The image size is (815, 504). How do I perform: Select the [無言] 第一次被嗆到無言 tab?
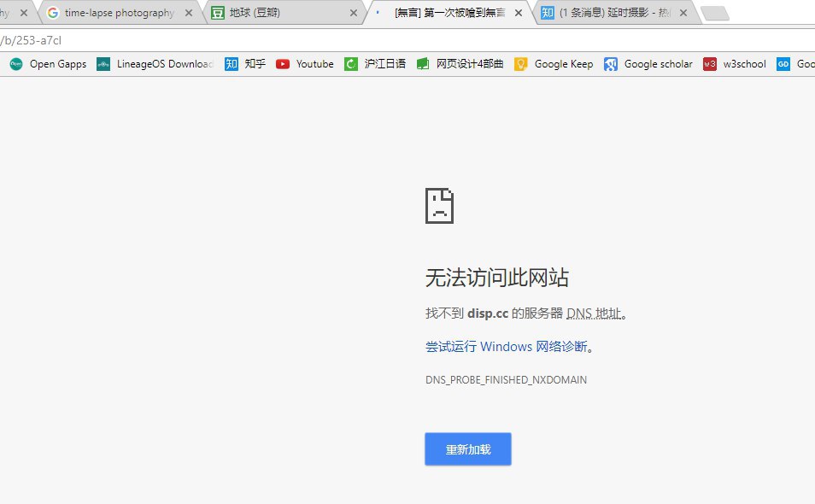pos(444,13)
